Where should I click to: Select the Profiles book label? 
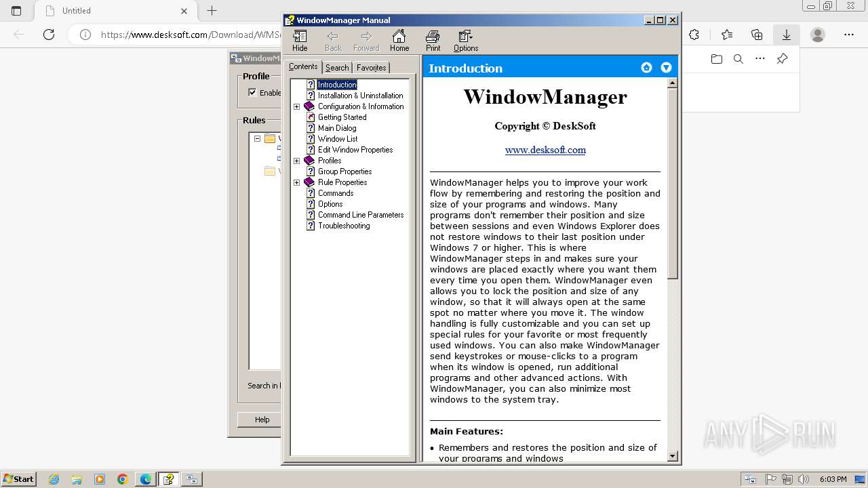point(330,161)
